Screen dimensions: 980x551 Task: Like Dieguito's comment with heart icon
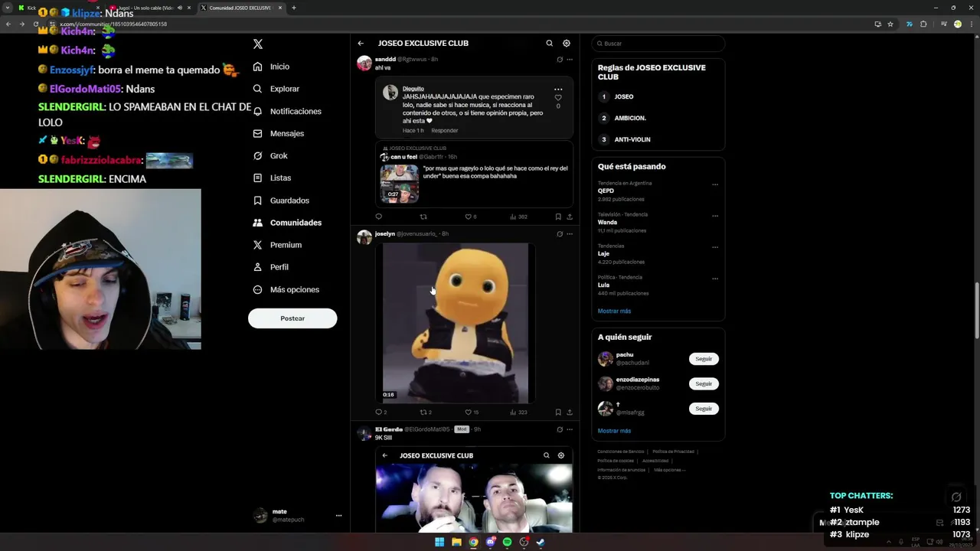point(558,98)
